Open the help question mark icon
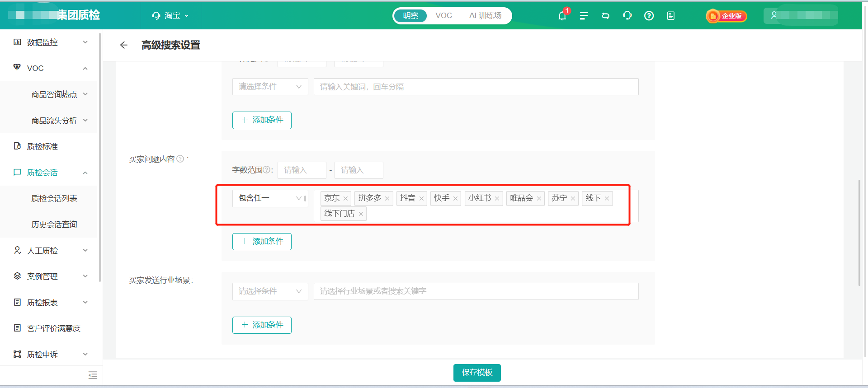Image resolution: width=868 pixels, height=388 pixels. 649,16
